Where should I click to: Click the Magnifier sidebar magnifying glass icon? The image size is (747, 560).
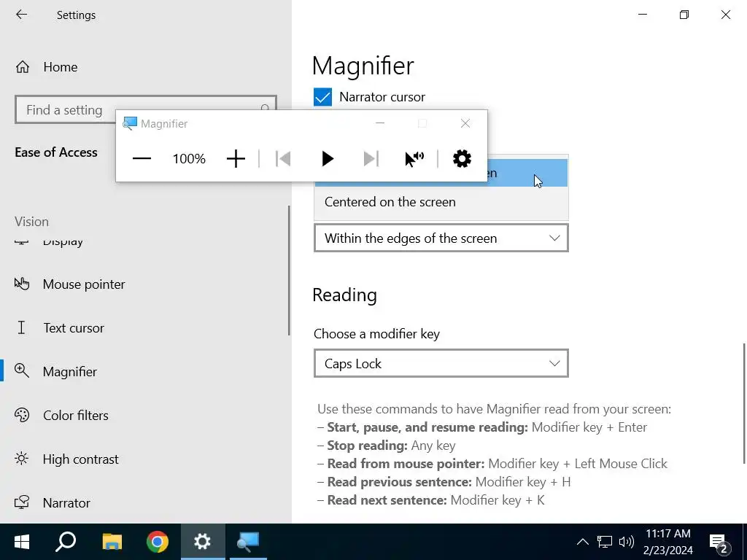(x=21, y=371)
